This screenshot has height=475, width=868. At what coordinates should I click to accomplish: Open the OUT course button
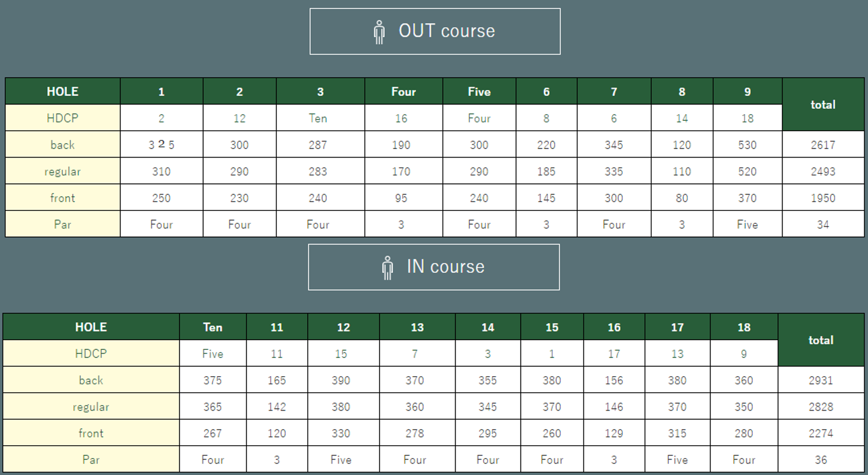(435, 31)
